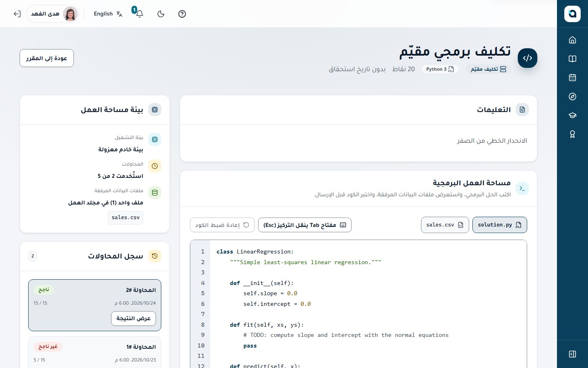Click sales.csv chip in workspace environment panel
Screen dimensions: 588x368
126,218
